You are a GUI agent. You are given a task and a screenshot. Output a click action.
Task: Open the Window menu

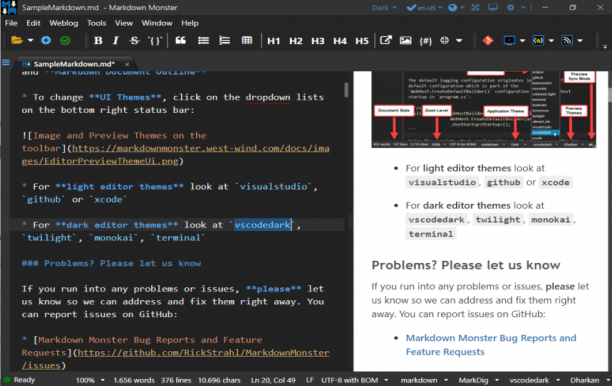(157, 23)
